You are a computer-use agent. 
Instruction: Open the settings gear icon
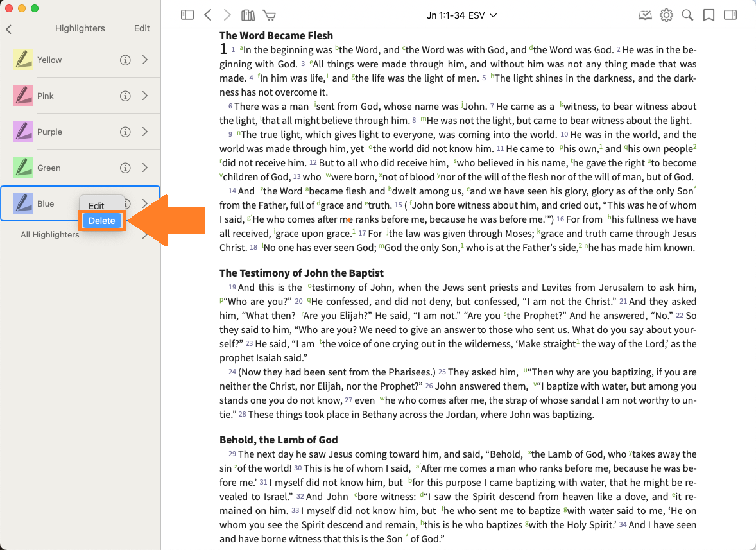coord(666,15)
